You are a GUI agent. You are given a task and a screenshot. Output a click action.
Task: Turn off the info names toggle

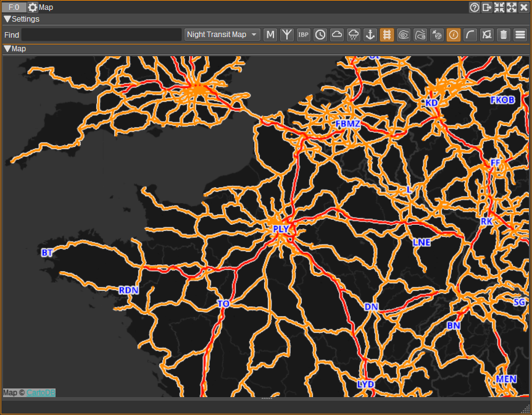[454, 35]
